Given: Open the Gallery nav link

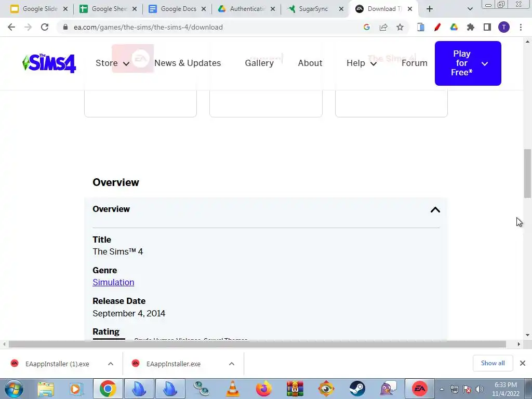Looking at the screenshot, I should point(259,63).
